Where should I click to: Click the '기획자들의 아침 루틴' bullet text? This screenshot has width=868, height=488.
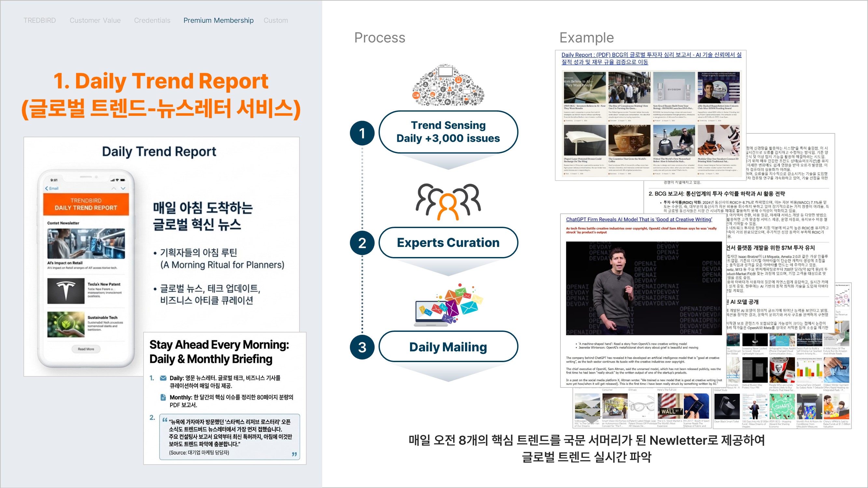coord(199,252)
